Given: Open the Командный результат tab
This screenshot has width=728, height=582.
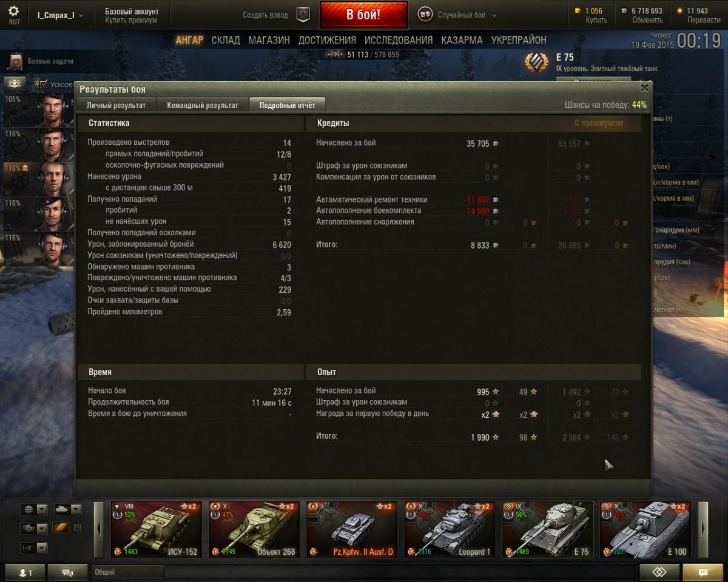Looking at the screenshot, I should point(203,105).
